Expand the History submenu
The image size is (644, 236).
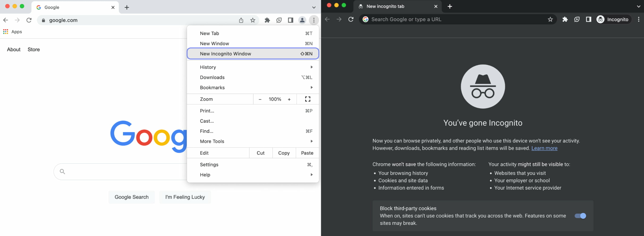tap(253, 67)
